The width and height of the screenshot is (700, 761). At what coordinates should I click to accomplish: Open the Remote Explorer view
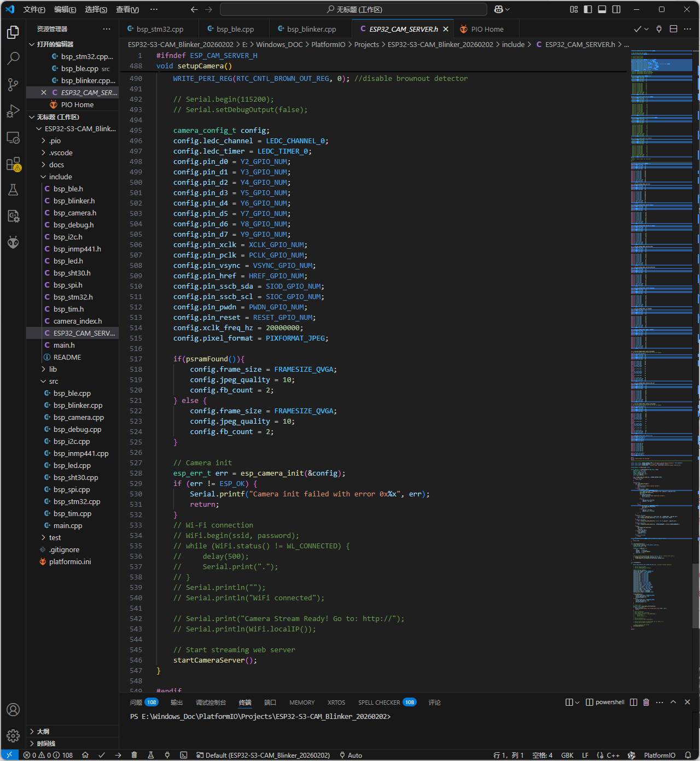[x=13, y=137]
